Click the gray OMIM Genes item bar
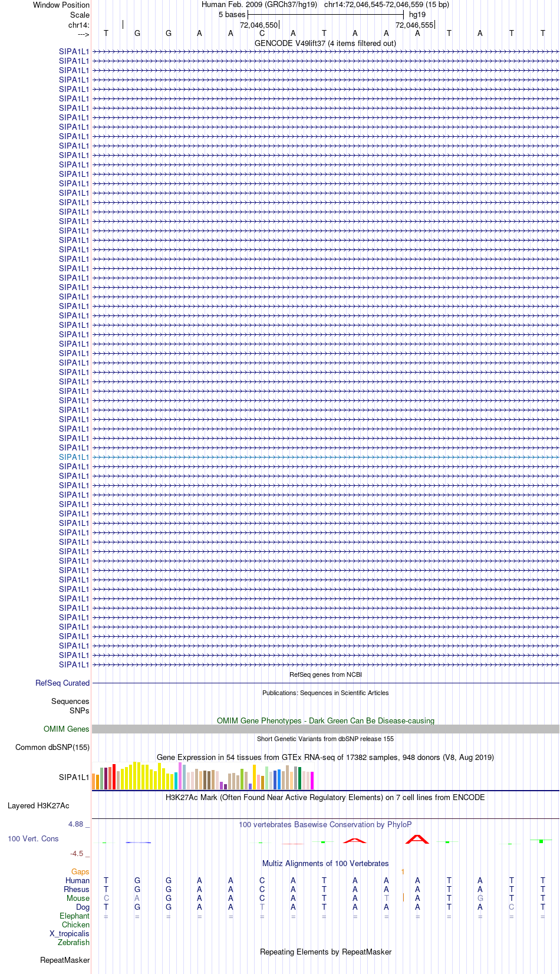 325,729
